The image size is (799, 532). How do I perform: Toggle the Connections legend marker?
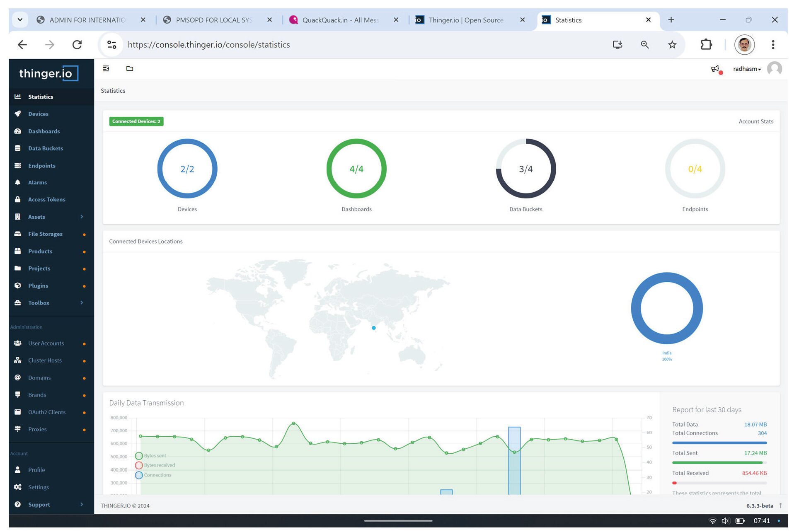pyautogui.click(x=139, y=476)
